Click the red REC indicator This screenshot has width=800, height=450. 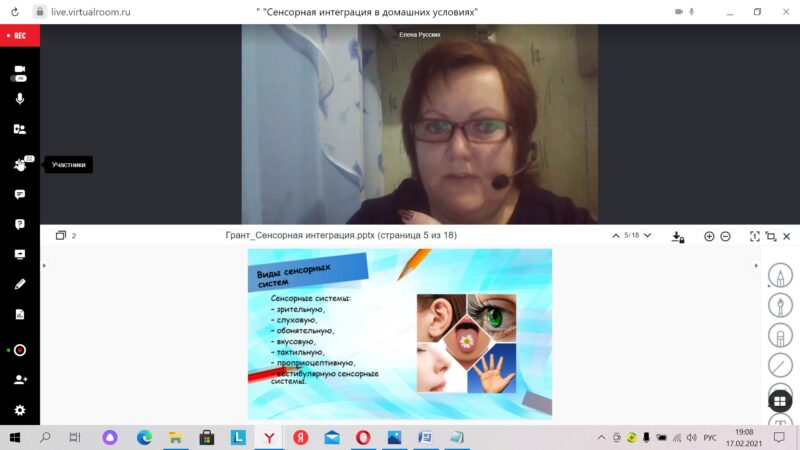tap(19, 35)
